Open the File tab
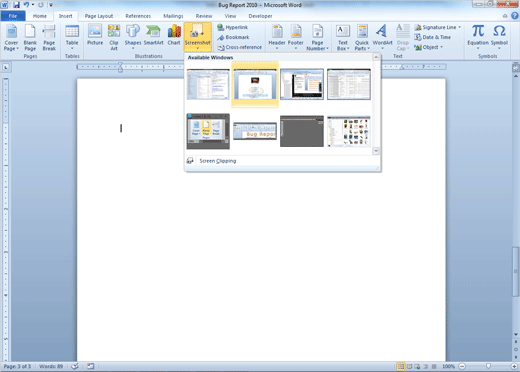Image resolution: width=520 pixels, height=372 pixels. point(13,16)
